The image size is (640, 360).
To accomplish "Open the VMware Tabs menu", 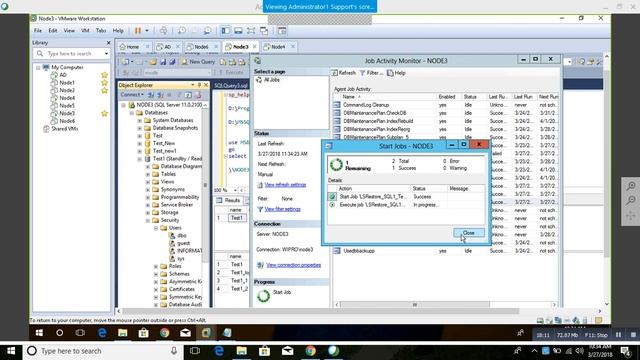I will point(101,31).
